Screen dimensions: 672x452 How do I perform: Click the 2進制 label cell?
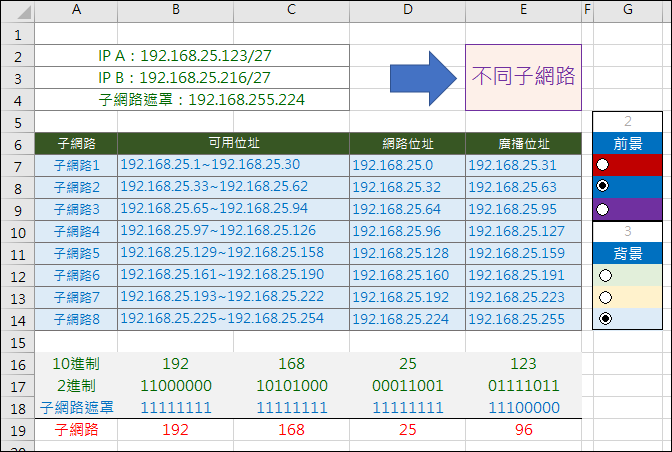(76, 386)
